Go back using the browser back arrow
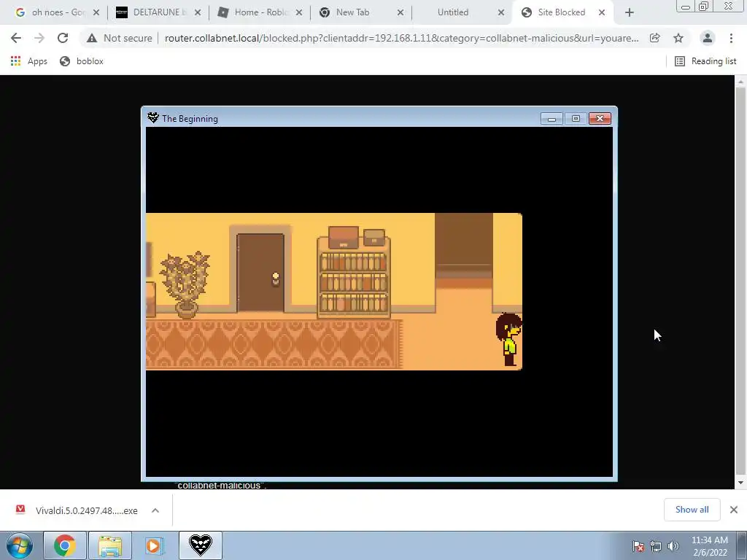 pyautogui.click(x=16, y=38)
